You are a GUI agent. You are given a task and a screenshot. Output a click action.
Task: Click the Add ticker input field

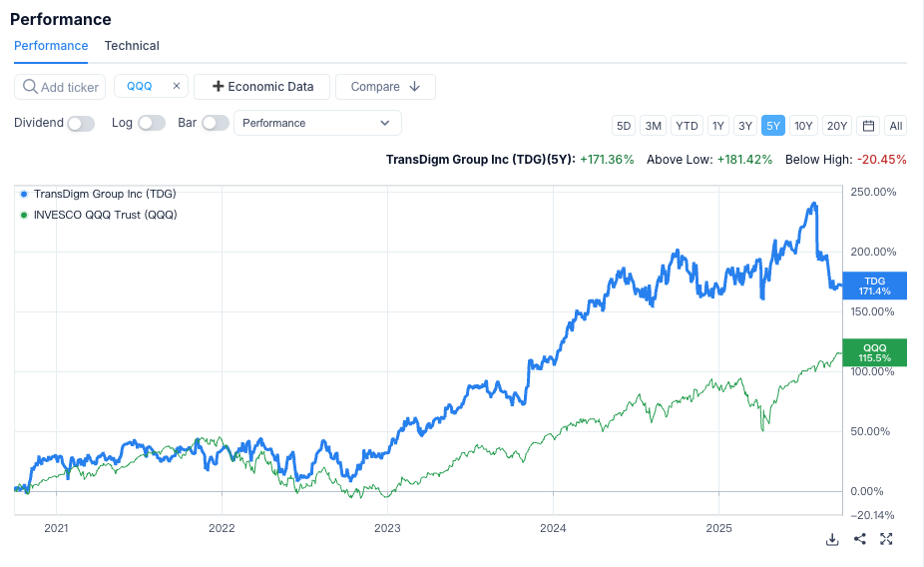69,88
